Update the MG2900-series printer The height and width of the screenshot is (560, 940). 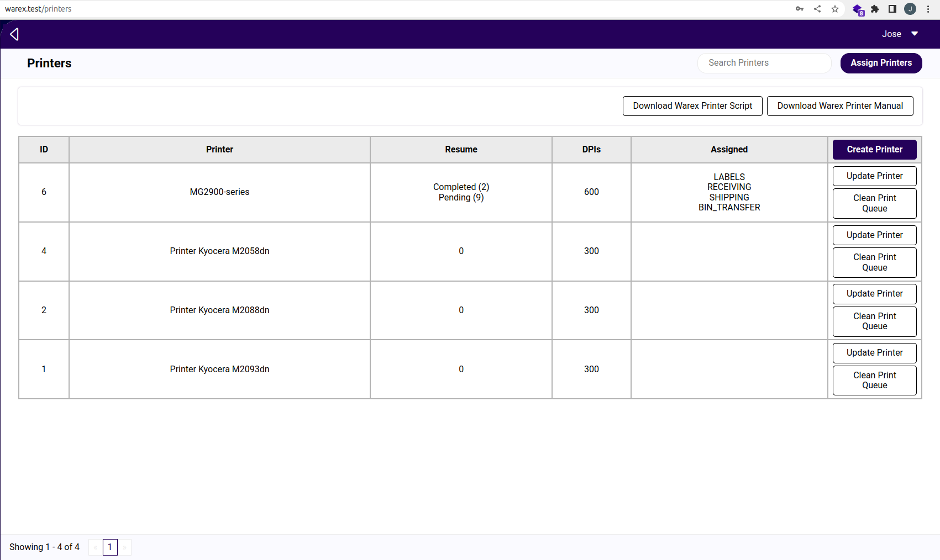[874, 176]
